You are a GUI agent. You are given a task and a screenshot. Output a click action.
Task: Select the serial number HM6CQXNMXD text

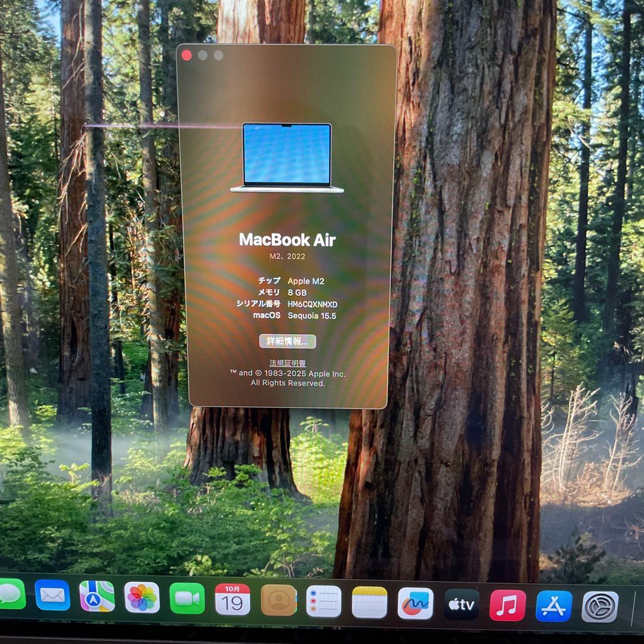pos(312,304)
